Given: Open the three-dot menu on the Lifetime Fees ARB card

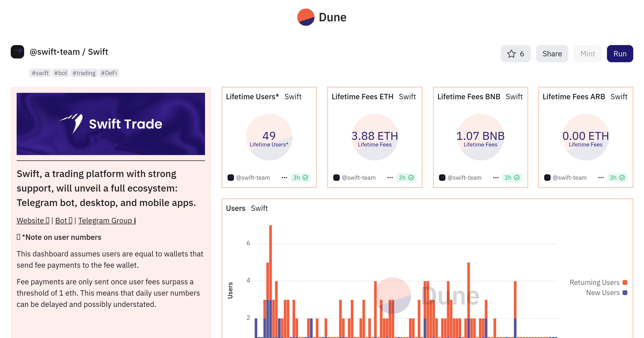Looking at the screenshot, I should click(601, 178).
